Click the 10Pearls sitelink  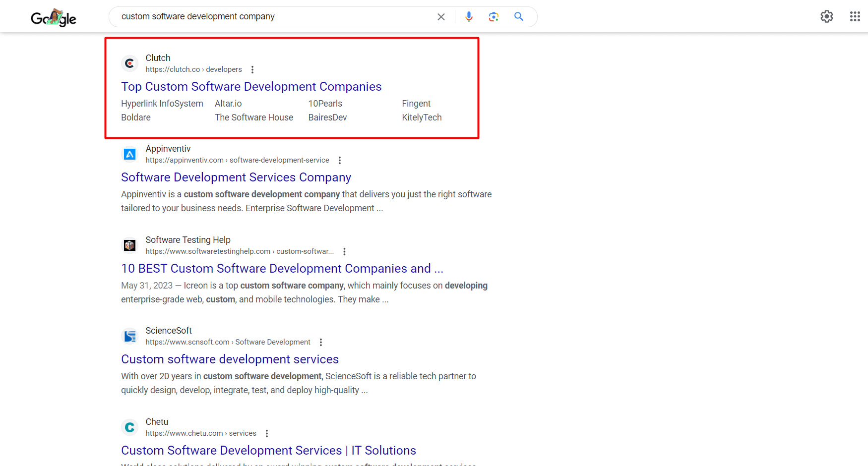(325, 104)
